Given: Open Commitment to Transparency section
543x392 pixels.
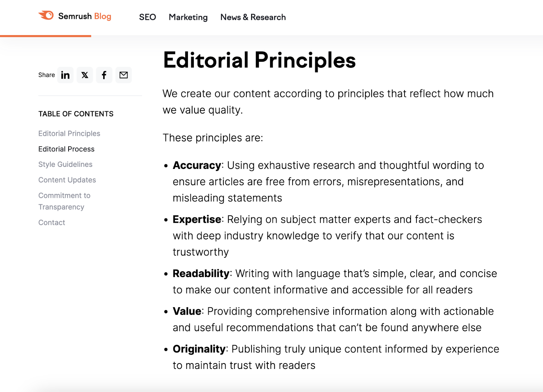Looking at the screenshot, I should (64, 201).
